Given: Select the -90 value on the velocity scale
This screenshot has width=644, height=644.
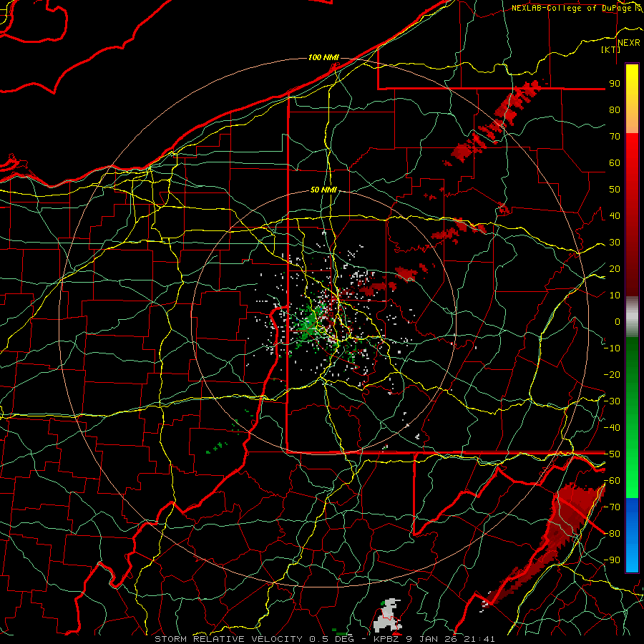Looking at the screenshot, I should tap(612, 560).
